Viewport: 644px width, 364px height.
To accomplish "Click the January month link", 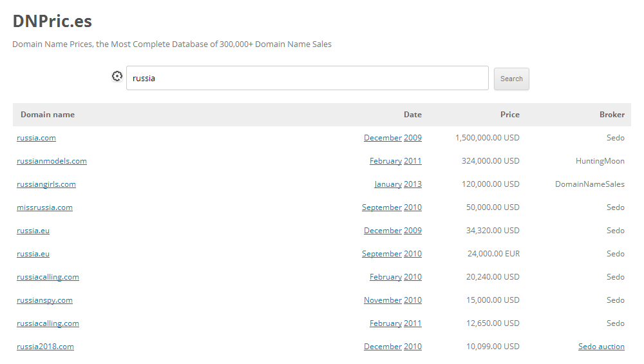I will coord(388,184).
